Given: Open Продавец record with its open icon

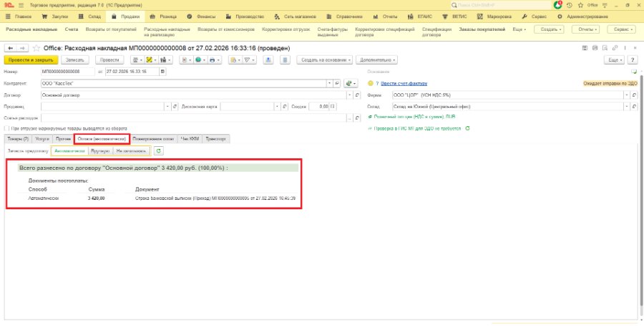Looking at the screenshot, I should 174,107.
